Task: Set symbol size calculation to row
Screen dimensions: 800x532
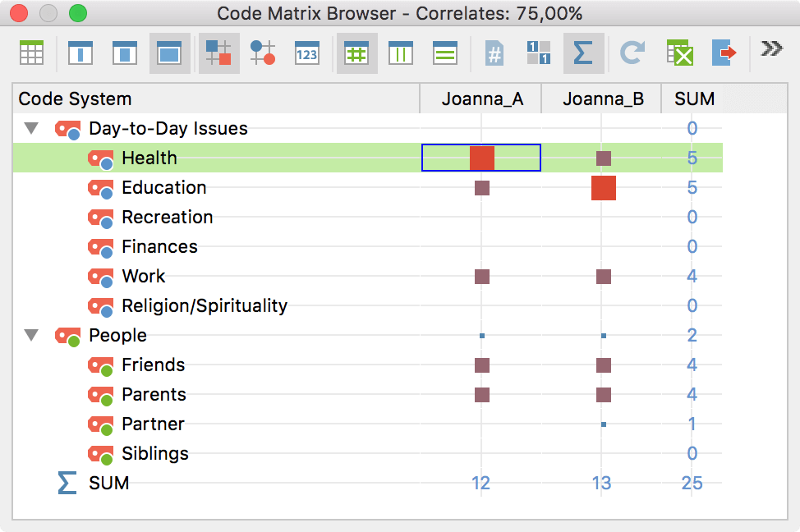Action: [x=445, y=53]
